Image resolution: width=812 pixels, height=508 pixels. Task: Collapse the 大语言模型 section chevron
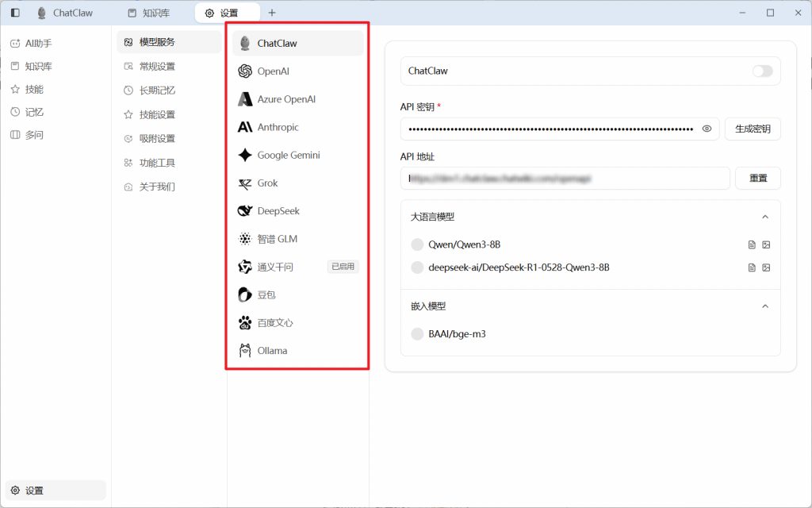pos(765,217)
